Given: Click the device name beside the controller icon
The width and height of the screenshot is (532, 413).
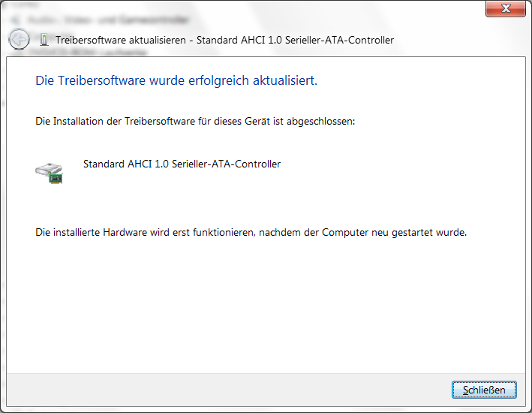Looking at the screenshot, I should click(182, 164).
